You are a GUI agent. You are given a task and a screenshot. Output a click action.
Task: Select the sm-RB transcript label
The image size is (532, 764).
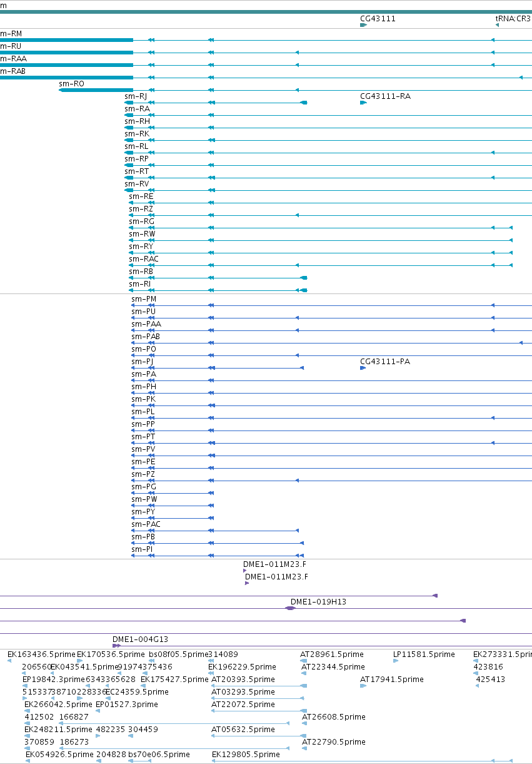141,272
